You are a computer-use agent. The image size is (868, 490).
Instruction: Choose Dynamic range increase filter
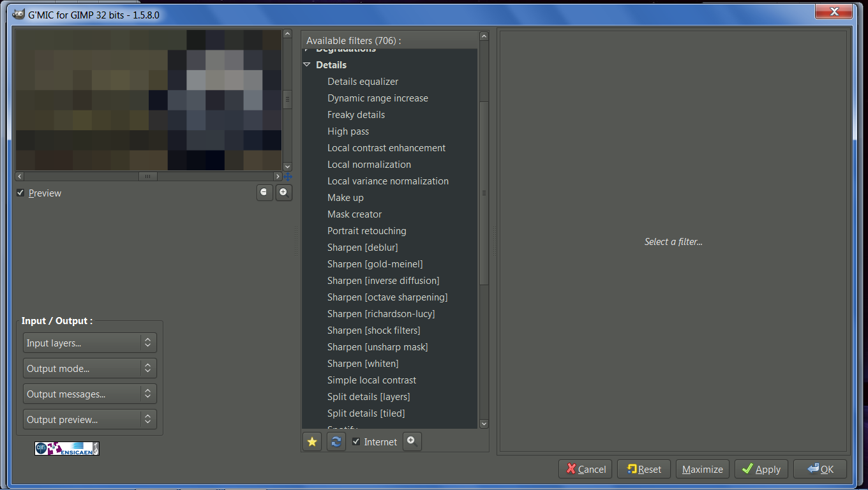[378, 98]
